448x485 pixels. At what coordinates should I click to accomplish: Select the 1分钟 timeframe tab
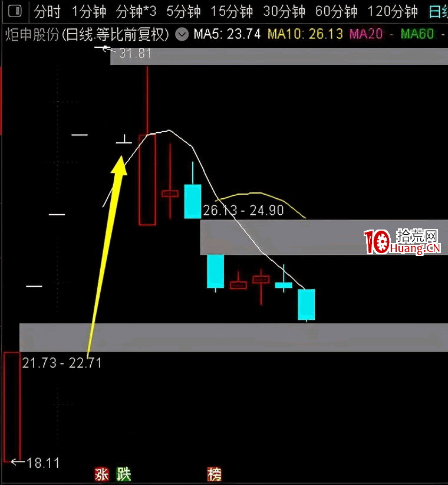(x=89, y=12)
